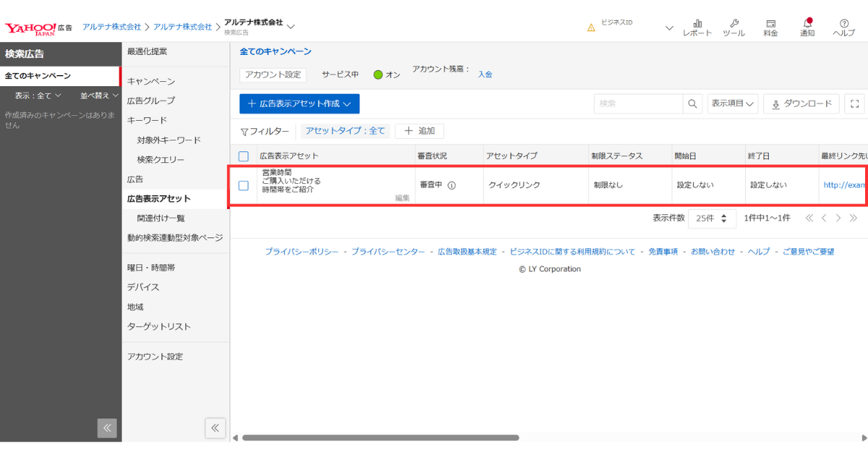Select 広告 in the menu
This screenshot has width=868, height=456.
[135, 179]
